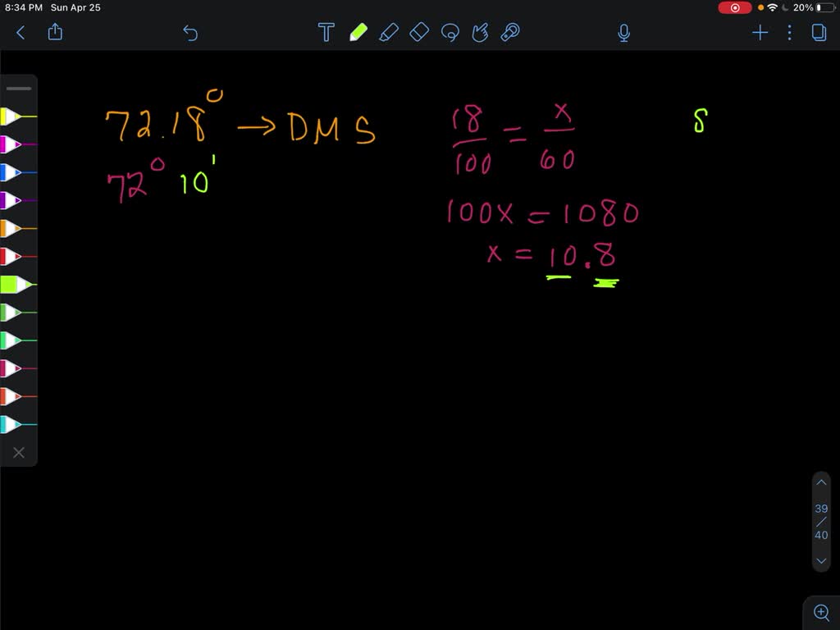This screenshot has height=630, width=840.
Task: Go to the next page with down chevron
Action: [821, 561]
